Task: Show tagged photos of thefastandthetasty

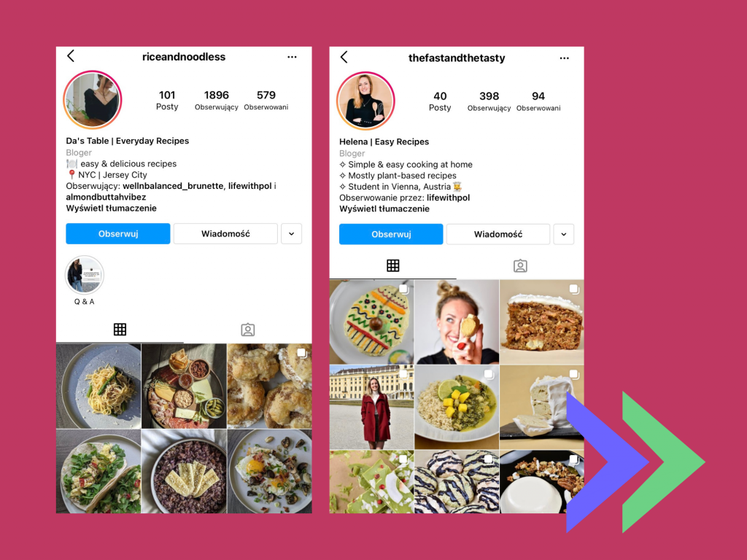Action: (x=520, y=265)
